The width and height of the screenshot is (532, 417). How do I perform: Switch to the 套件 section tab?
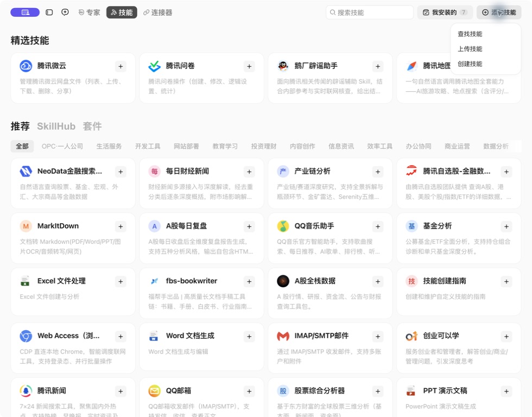click(x=92, y=126)
